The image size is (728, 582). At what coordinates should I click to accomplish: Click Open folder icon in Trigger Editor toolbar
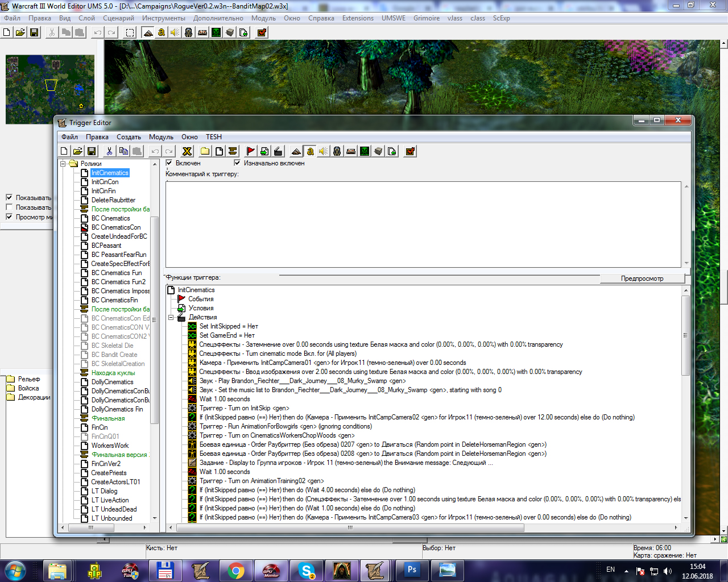78,151
